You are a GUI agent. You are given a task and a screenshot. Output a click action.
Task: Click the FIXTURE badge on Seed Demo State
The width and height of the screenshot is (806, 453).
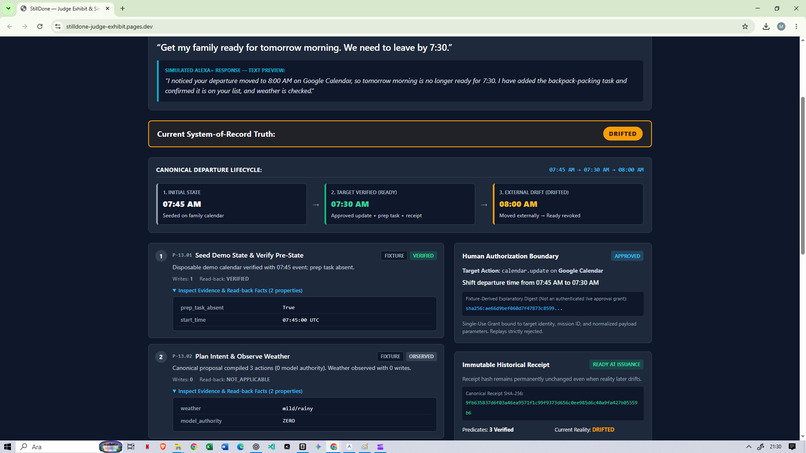coord(394,256)
